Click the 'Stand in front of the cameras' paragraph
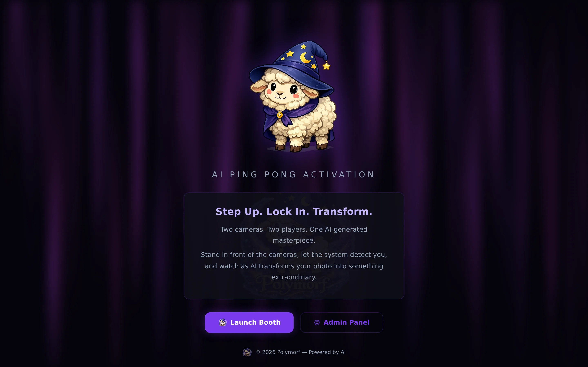The image size is (588, 367). (294, 266)
